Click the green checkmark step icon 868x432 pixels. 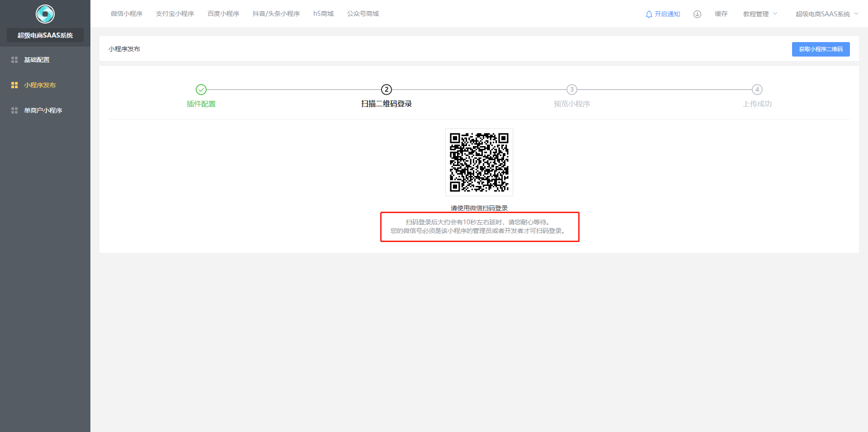pos(201,90)
